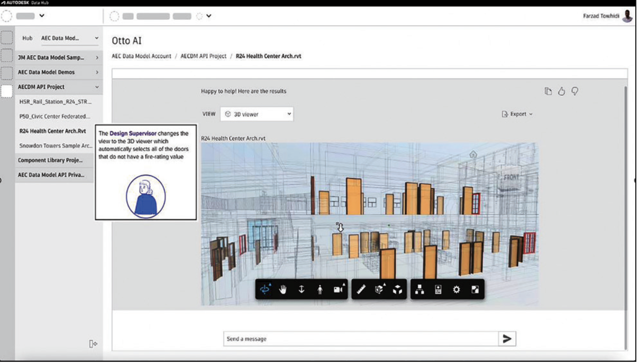Toggle viewer full screen mode
This screenshot has height=364, width=639.
474,289
